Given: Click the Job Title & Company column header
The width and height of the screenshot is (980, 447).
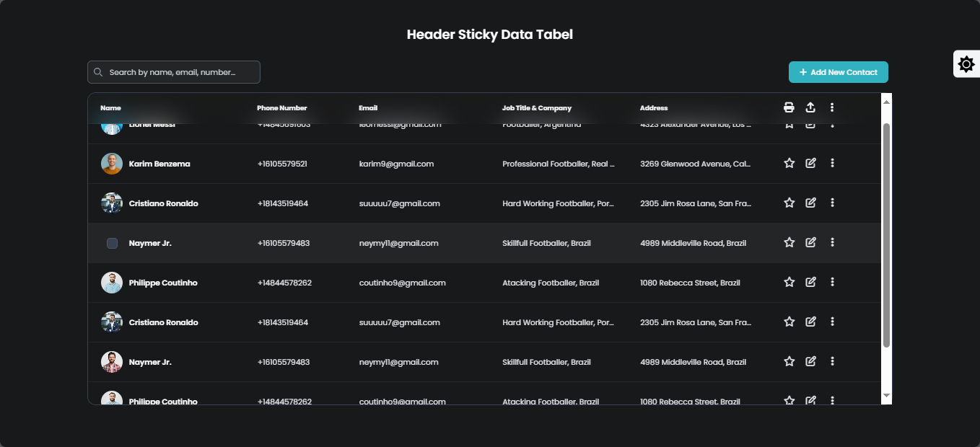Looking at the screenshot, I should (536, 108).
